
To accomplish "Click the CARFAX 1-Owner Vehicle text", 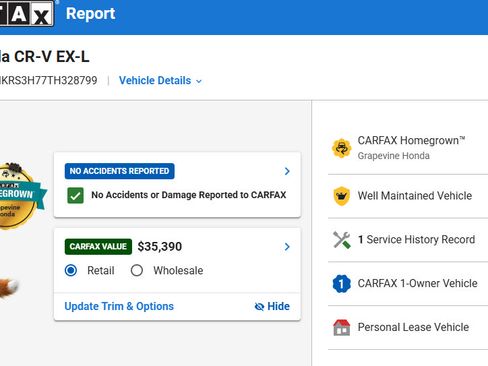I will pyautogui.click(x=417, y=283).
